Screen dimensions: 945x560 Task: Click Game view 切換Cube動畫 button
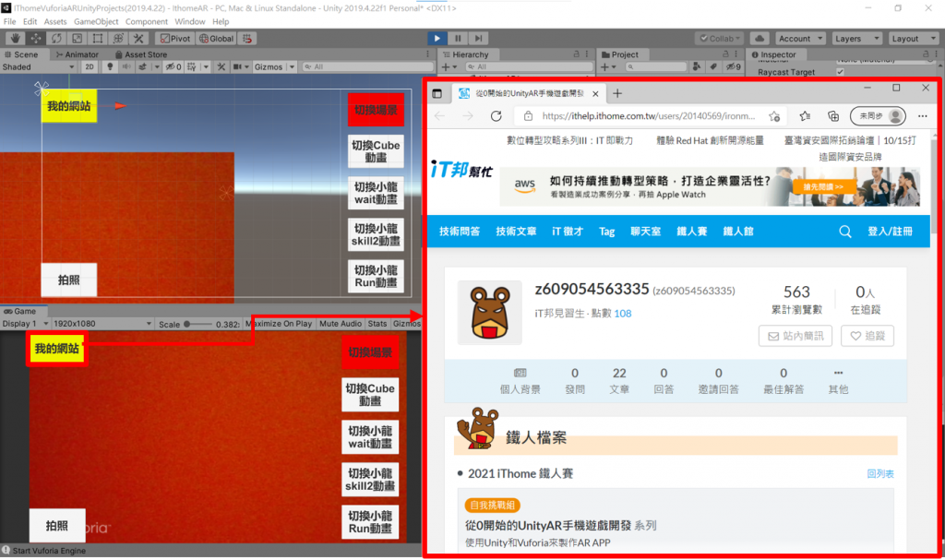coord(370,395)
